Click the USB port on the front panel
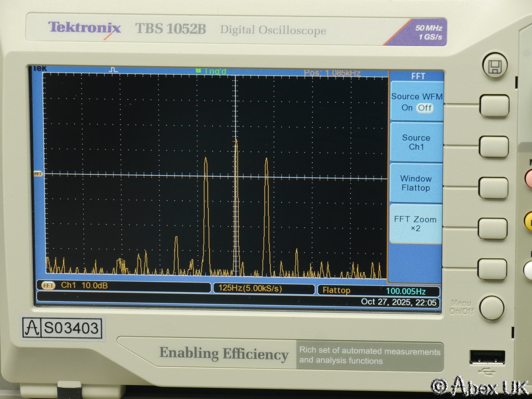Viewport: 532px width, 399px height. 487,357
